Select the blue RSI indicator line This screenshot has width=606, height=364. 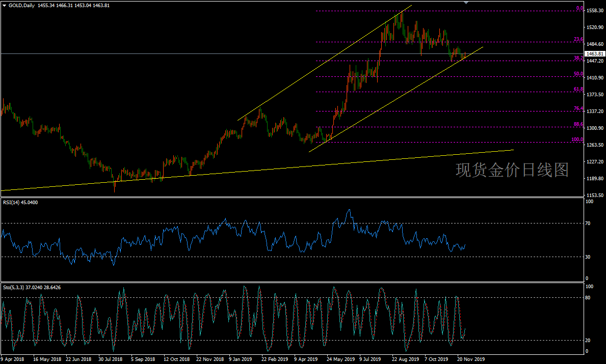(x=233, y=228)
